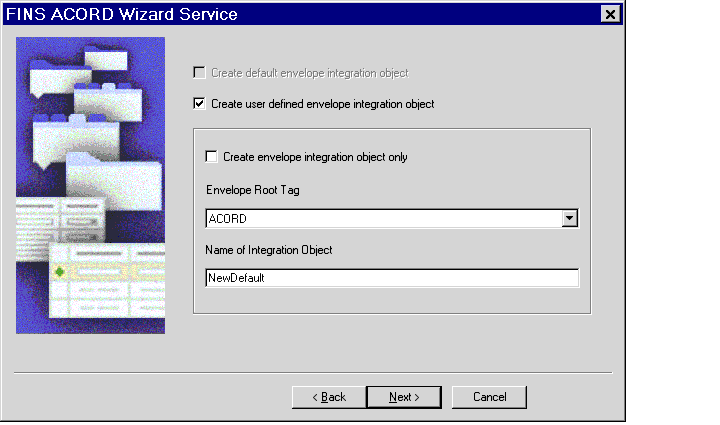Click the FINS ACORD Wizard Service title
Image resolution: width=720 pixels, height=425 pixels.
pyautogui.click(x=122, y=14)
